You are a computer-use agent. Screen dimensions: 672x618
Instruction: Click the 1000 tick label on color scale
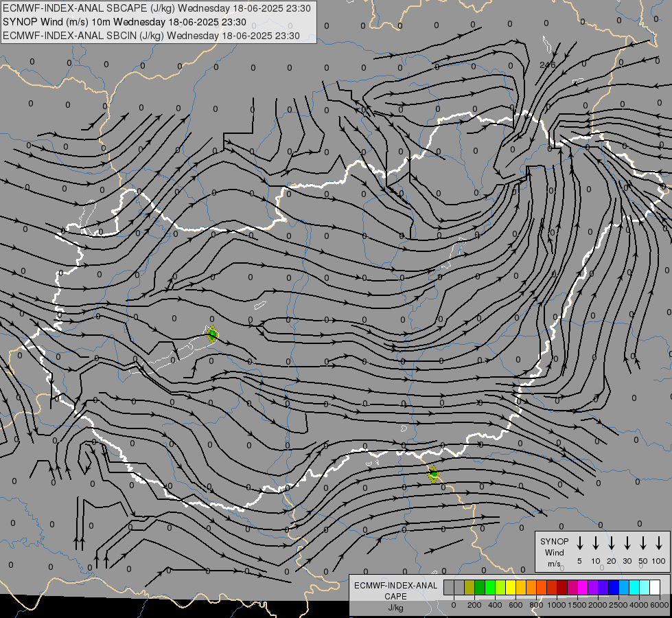[x=557, y=605]
